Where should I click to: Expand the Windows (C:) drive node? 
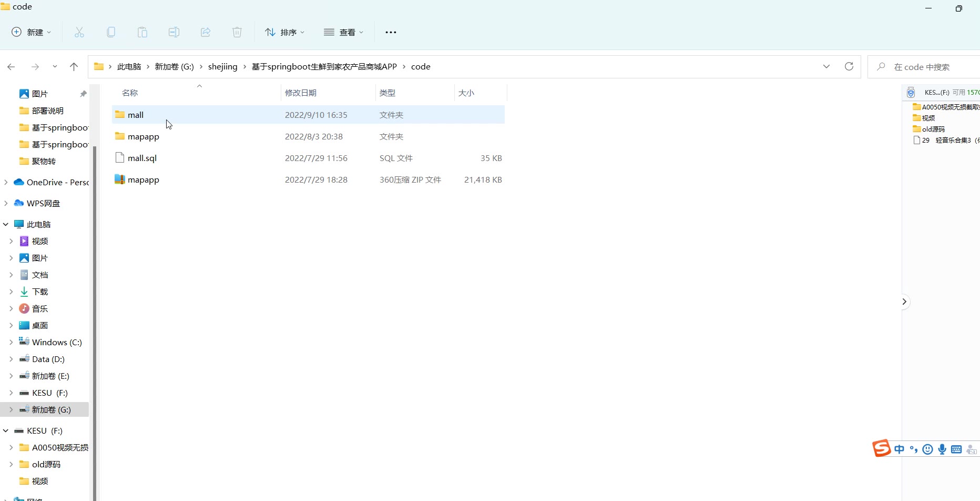(x=11, y=342)
